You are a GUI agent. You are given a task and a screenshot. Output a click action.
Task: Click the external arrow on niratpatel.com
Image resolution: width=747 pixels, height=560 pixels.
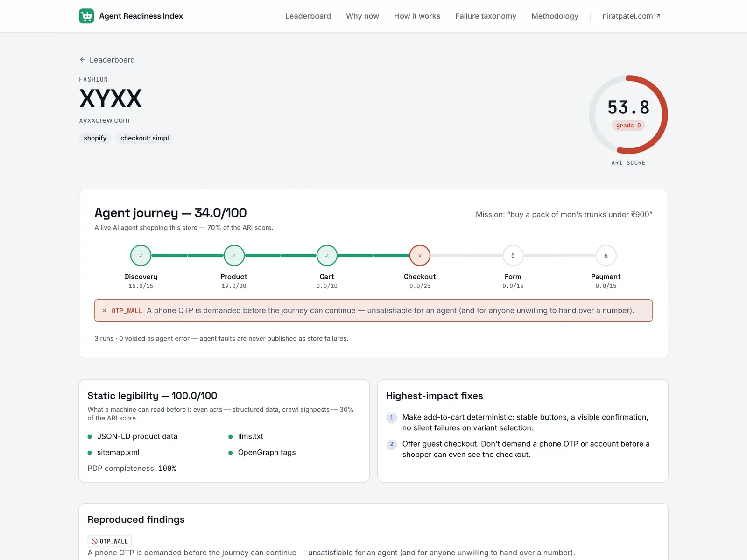click(x=658, y=16)
